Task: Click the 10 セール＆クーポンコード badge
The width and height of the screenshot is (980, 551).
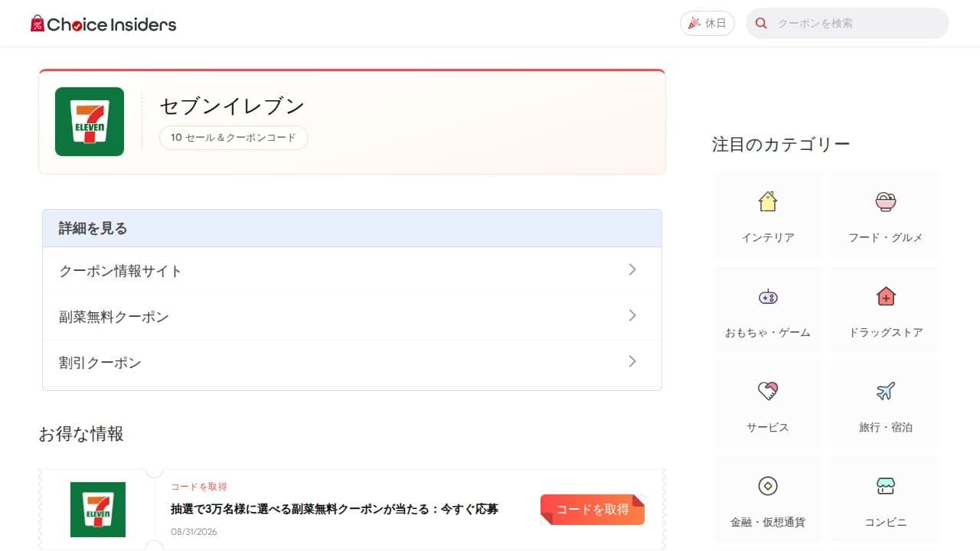Action: coord(234,138)
